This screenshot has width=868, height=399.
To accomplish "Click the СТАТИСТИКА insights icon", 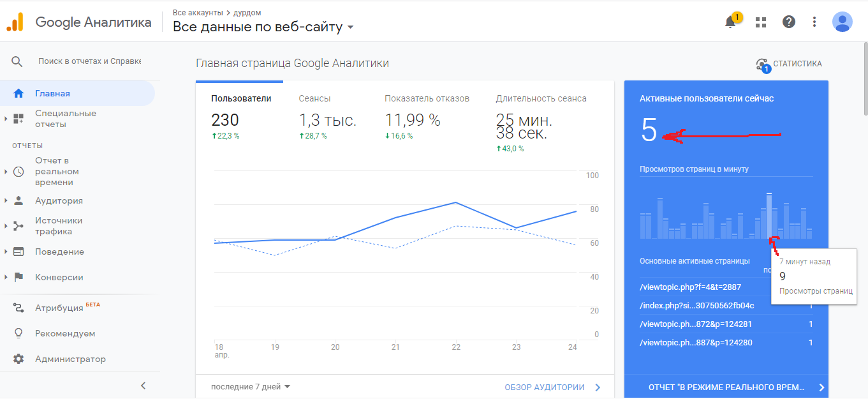I will (762, 64).
